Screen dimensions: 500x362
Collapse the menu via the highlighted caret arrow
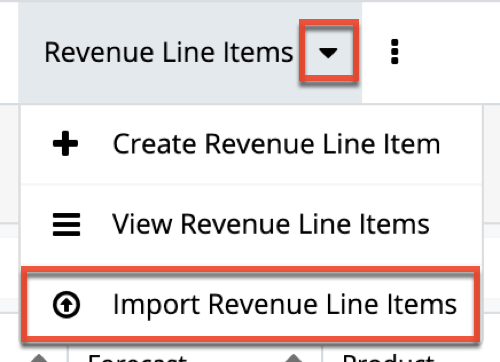click(328, 53)
